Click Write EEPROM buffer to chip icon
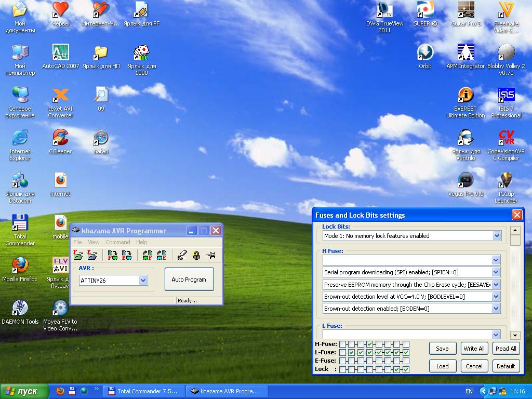Image resolution: width=532 pixels, height=399 pixels. point(127,255)
